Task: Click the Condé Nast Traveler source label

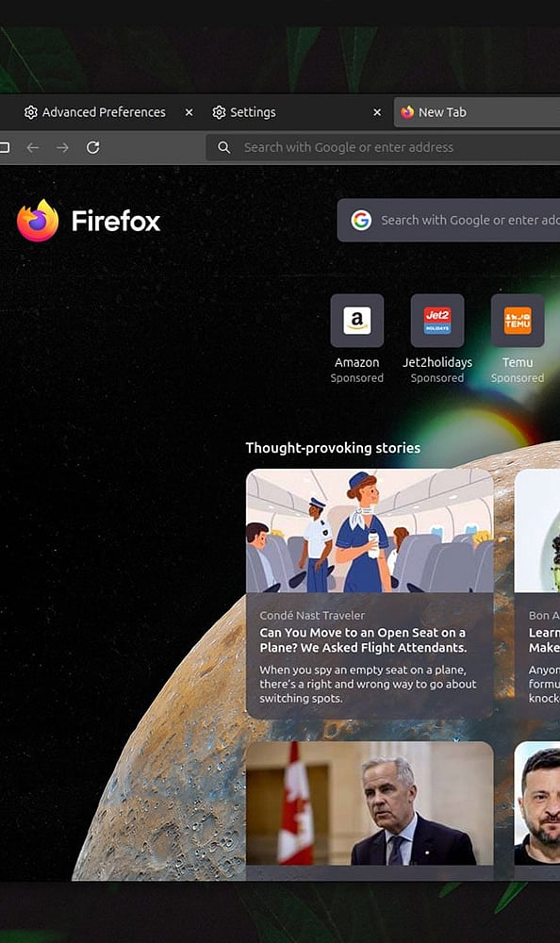Action: click(x=312, y=615)
